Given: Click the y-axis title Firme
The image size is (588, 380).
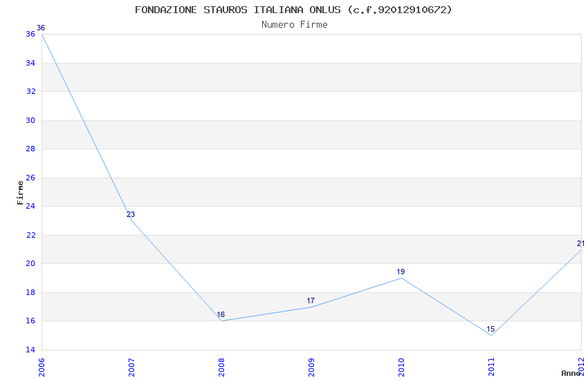Looking at the screenshot, I should [20, 193].
